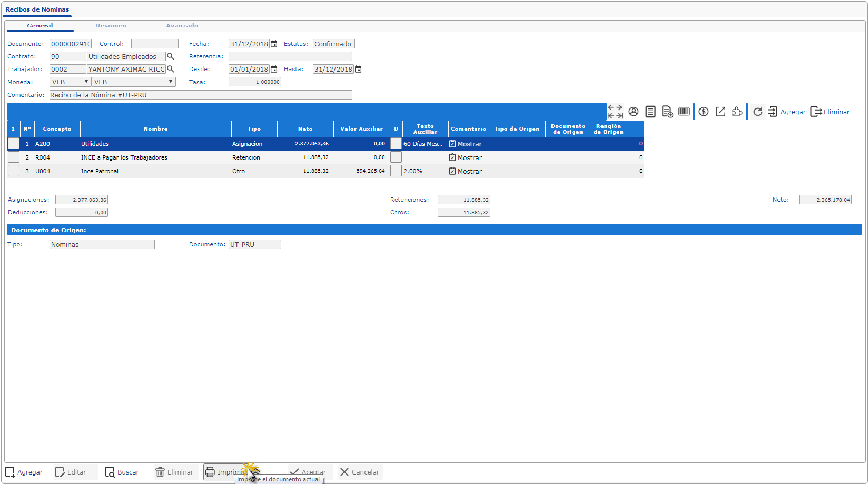This screenshot has width=868, height=484.
Task: Click the dollar sign currency icon
Action: [704, 112]
